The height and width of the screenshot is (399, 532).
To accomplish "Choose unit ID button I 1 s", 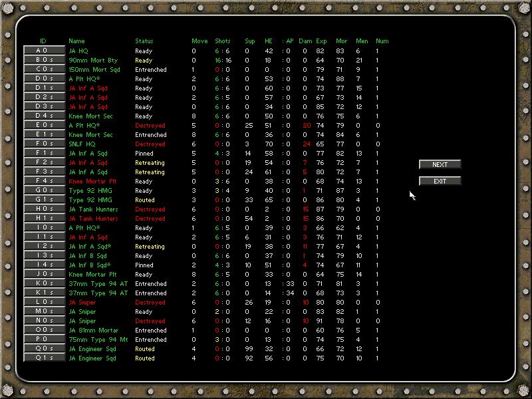I will coord(44,237).
